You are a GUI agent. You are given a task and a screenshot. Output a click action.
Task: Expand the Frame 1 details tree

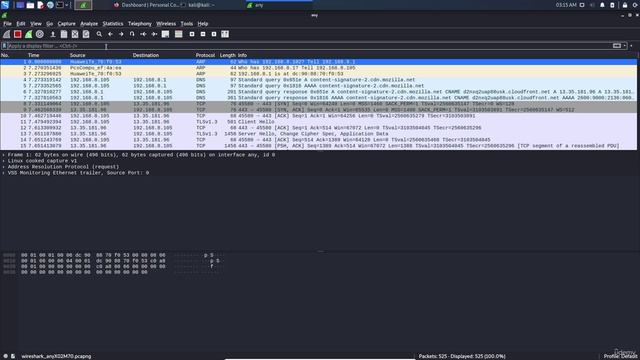click(x=4, y=155)
